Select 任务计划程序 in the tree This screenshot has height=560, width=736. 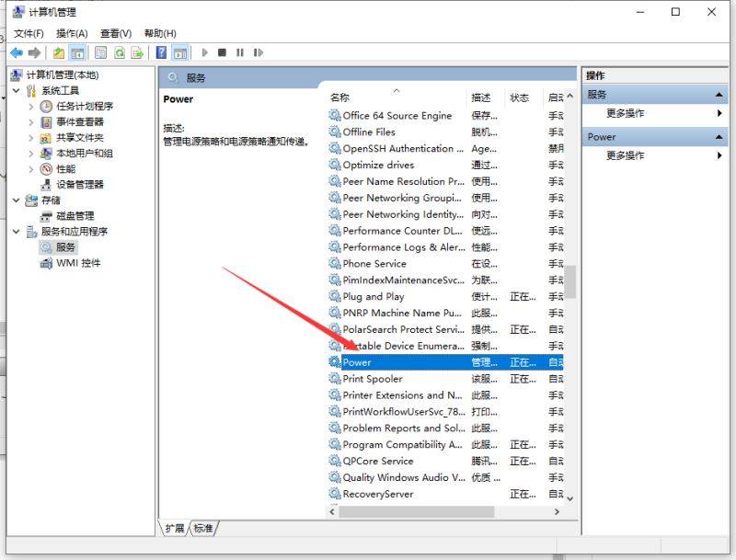pos(85,107)
